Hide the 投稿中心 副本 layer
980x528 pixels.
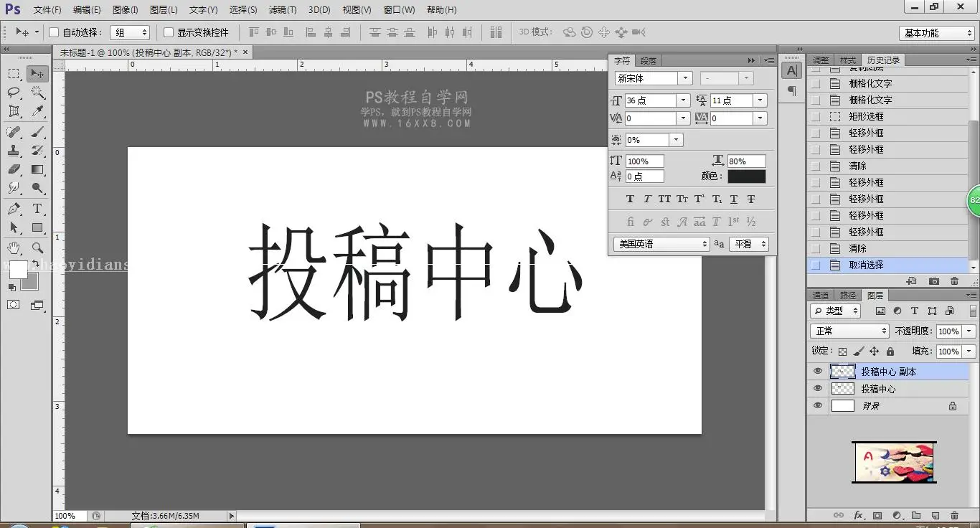(817, 372)
